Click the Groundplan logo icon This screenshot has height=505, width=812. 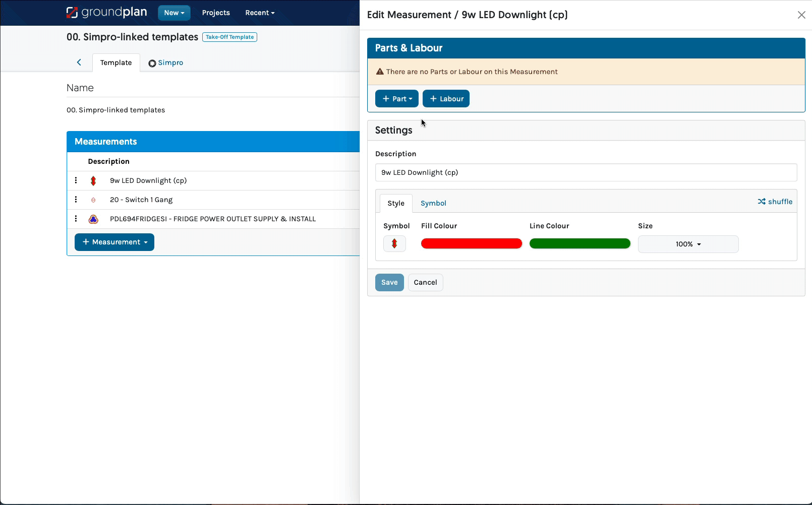pyautogui.click(x=72, y=13)
